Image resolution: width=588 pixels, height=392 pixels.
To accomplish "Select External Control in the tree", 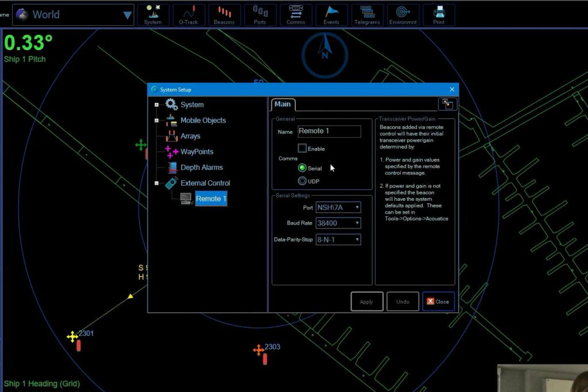I will point(205,183).
